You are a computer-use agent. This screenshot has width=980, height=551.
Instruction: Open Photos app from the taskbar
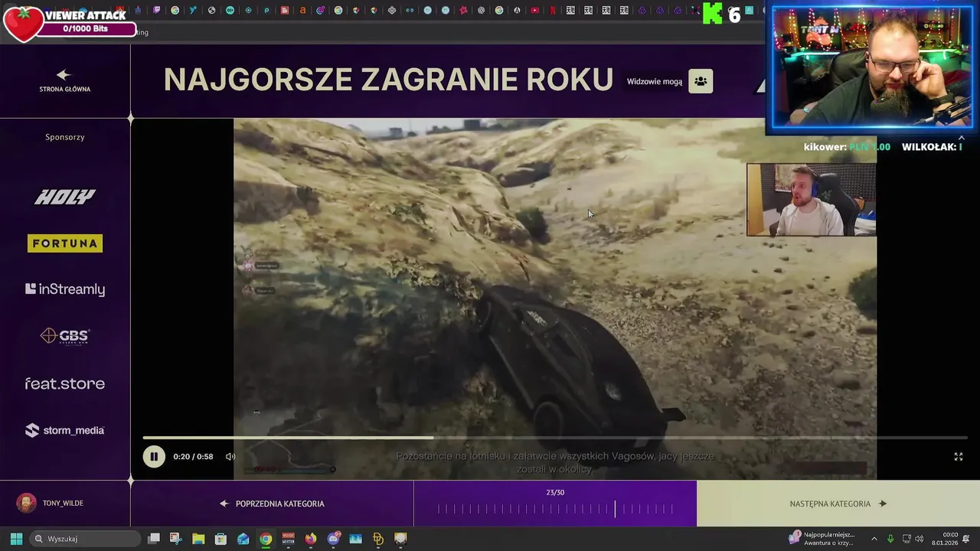point(356,539)
